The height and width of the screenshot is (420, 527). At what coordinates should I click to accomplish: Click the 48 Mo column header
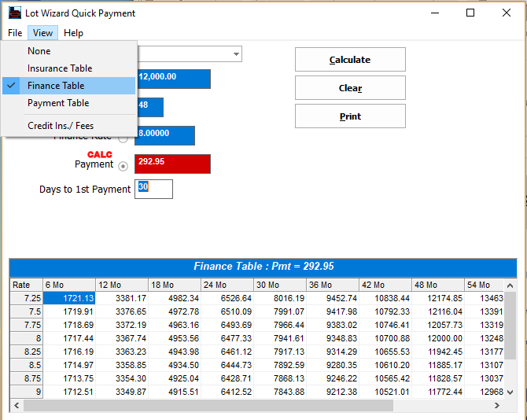[x=438, y=285]
